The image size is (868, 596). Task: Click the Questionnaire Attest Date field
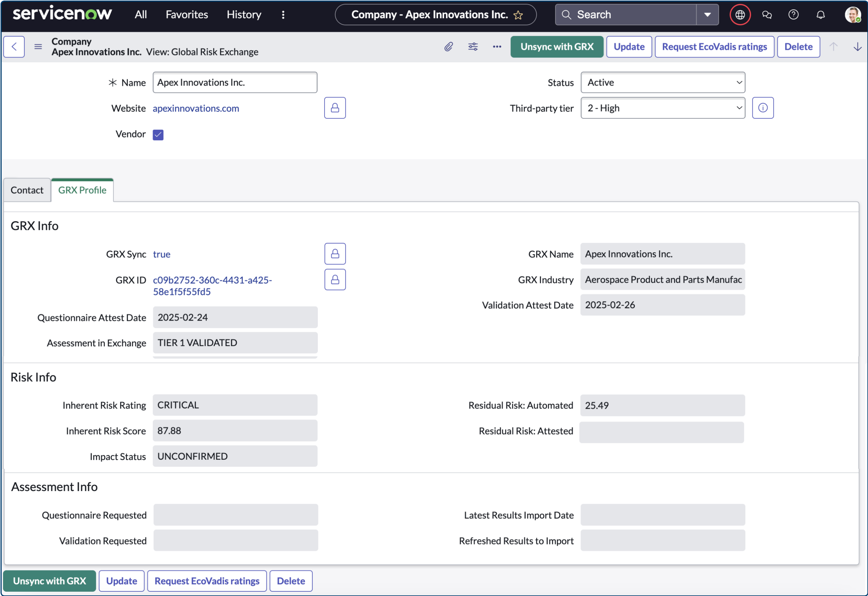pos(235,318)
